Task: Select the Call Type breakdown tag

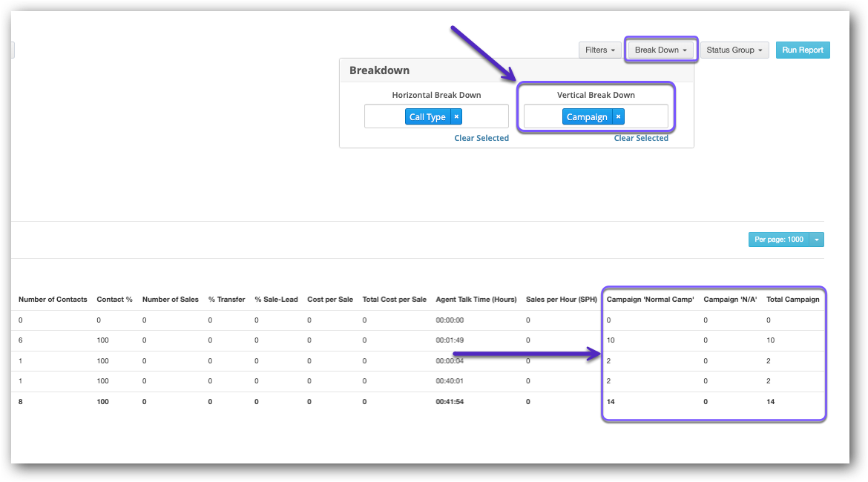Action: pos(427,116)
